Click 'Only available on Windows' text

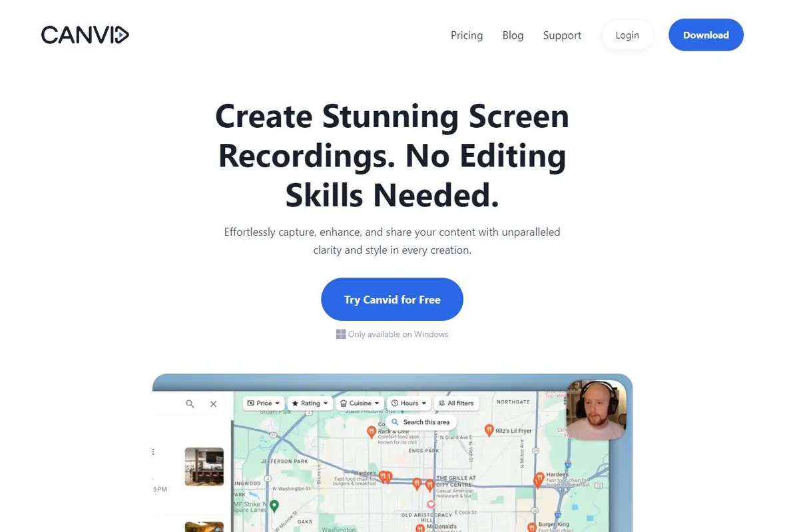(398, 334)
